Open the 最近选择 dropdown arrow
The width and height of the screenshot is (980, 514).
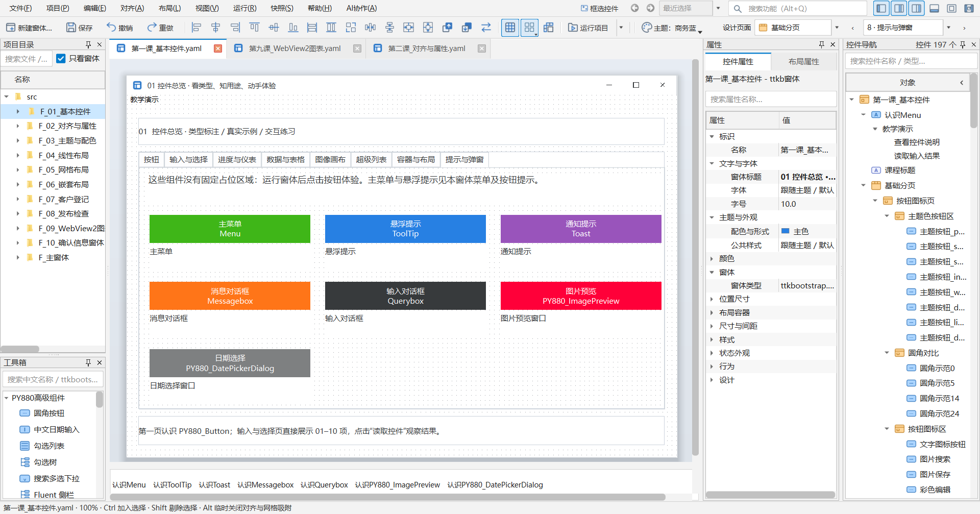tap(718, 8)
